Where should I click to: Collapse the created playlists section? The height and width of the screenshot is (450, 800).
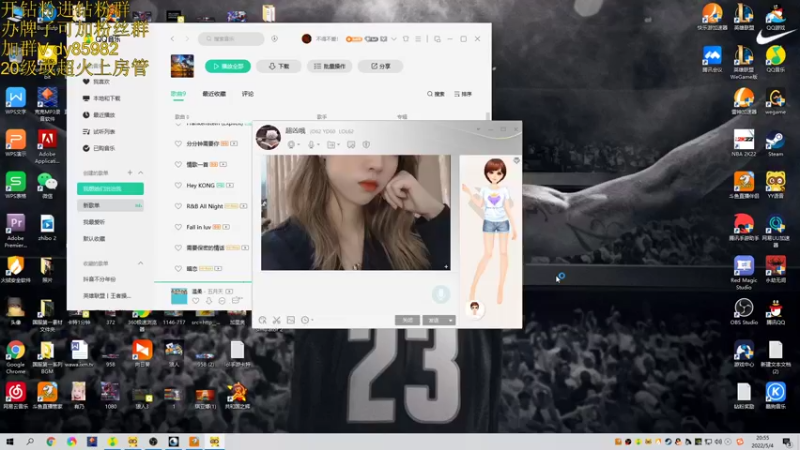[x=140, y=173]
